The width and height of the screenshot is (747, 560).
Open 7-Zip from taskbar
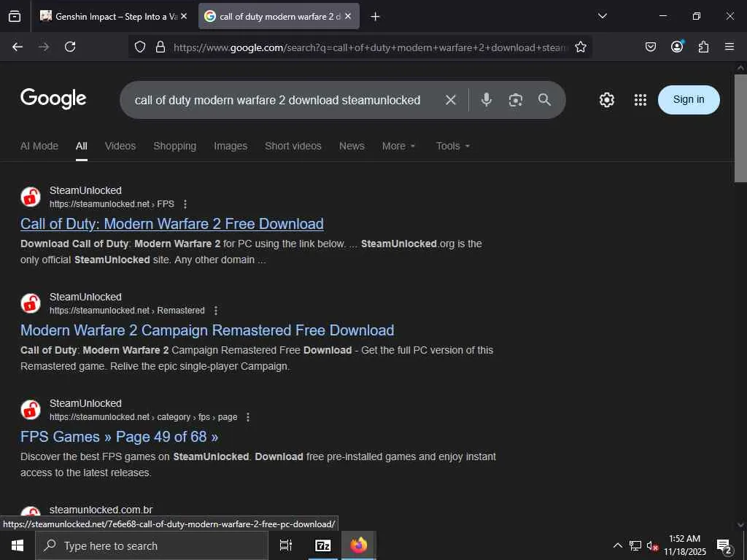[323, 545]
